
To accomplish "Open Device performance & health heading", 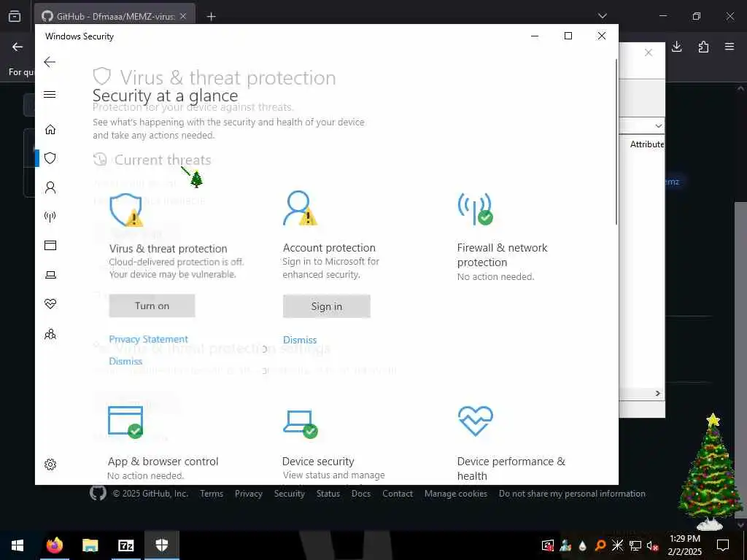I will coord(511,469).
